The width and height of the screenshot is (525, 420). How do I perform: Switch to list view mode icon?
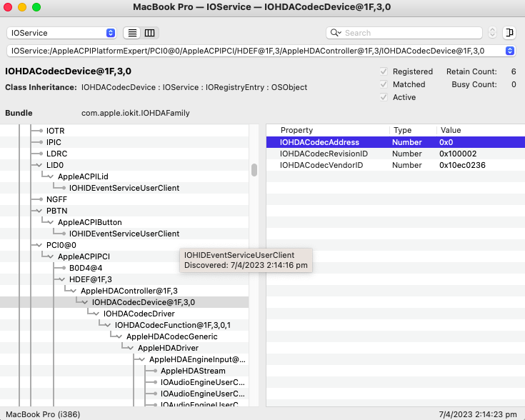[x=132, y=33]
